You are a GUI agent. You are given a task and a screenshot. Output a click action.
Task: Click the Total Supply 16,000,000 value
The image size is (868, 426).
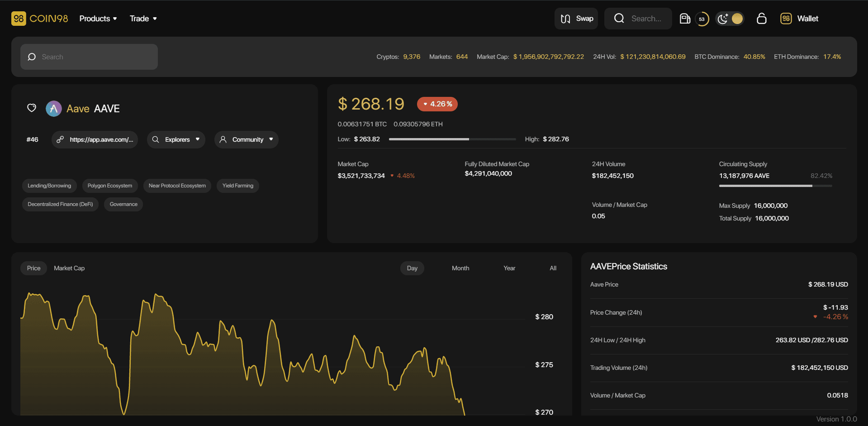tap(772, 218)
